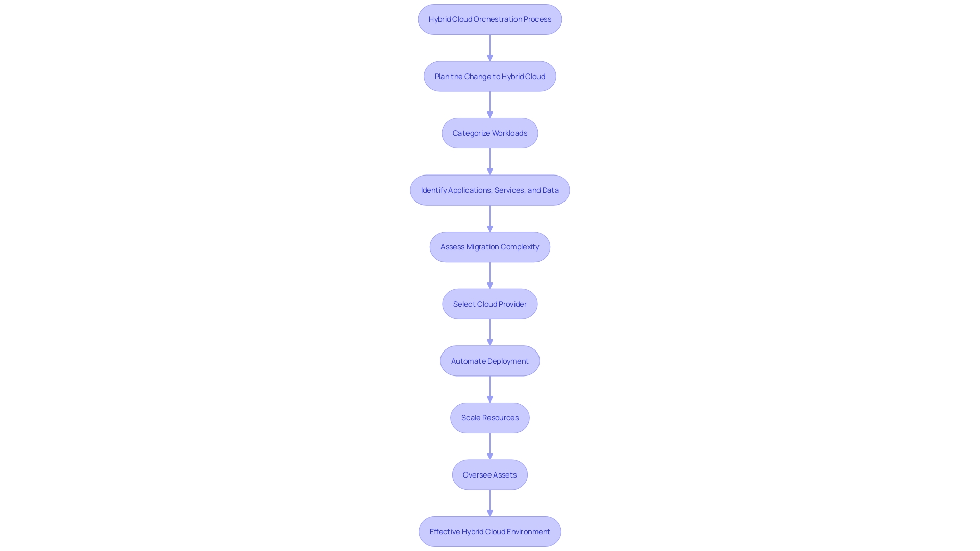
Task: Select the Plan the Change to Hybrid Cloud node
Action: 490,76
